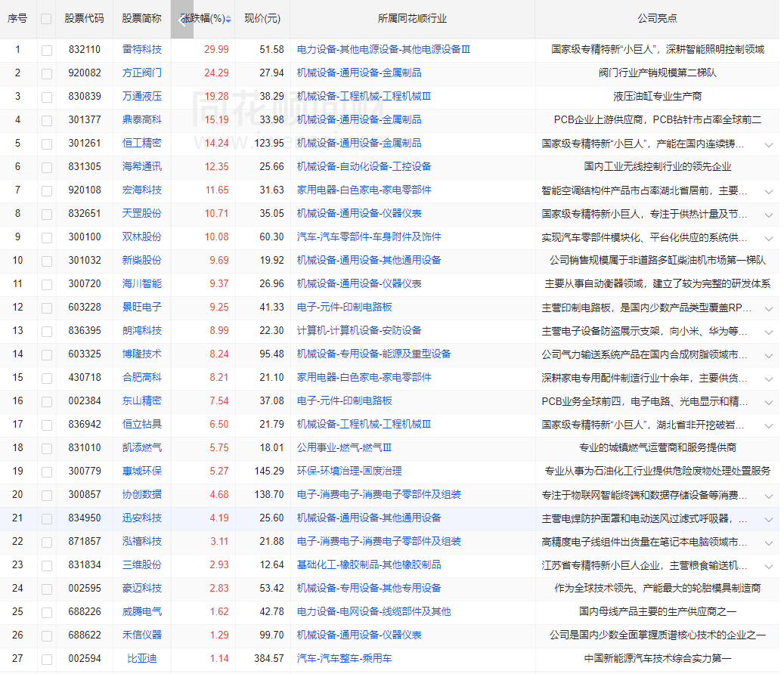Expand the 博隆技术 company highlight
Viewport: 784px width, 674px height.
pyautogui.click(x=768, y=356)
